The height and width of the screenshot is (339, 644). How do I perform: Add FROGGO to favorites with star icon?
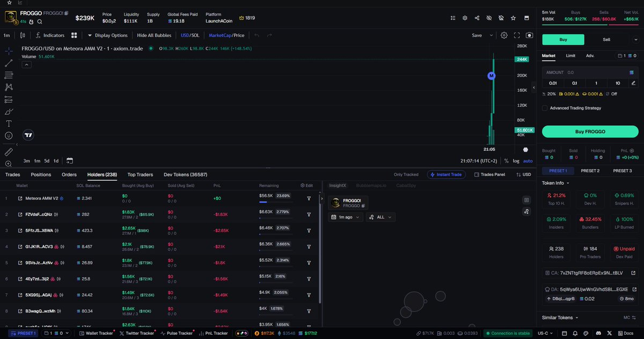(513, 18)
